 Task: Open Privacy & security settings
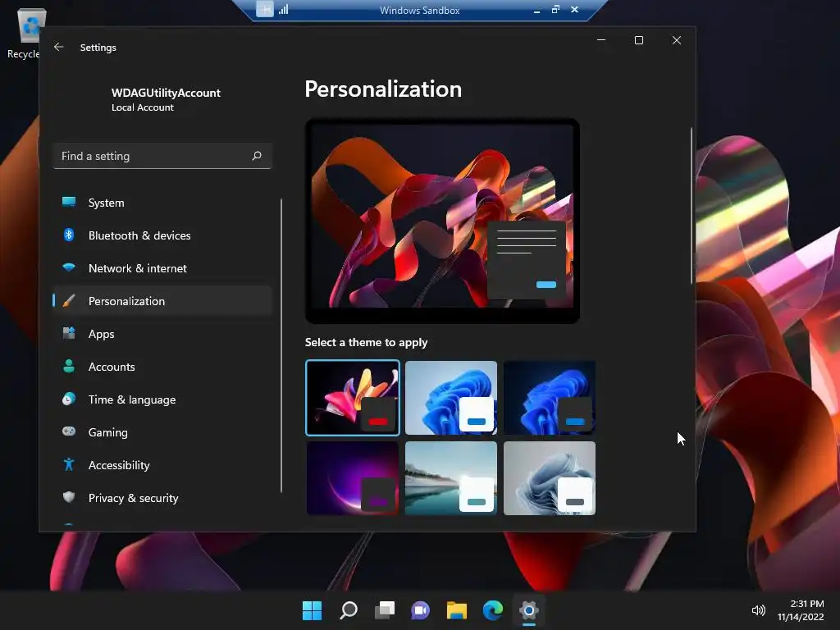coord(162,498)
